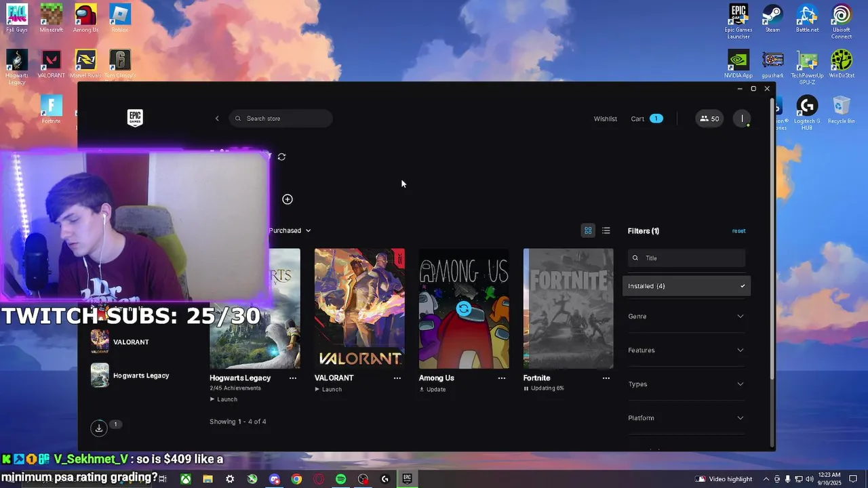Open Steam desktop shortcut
The width and height of the screenshot is (868, 488).
tap(772, 19)
